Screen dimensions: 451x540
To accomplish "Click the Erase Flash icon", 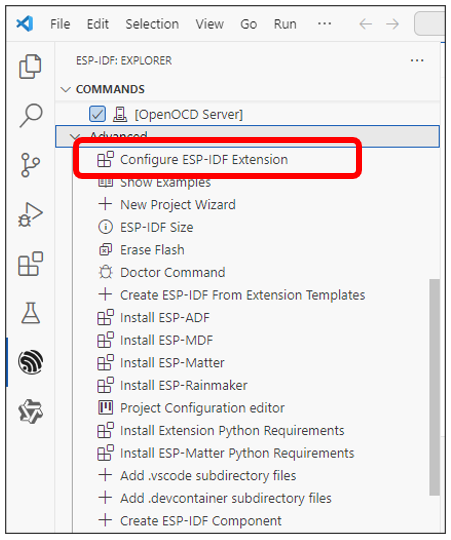I will tap(105, 250).
